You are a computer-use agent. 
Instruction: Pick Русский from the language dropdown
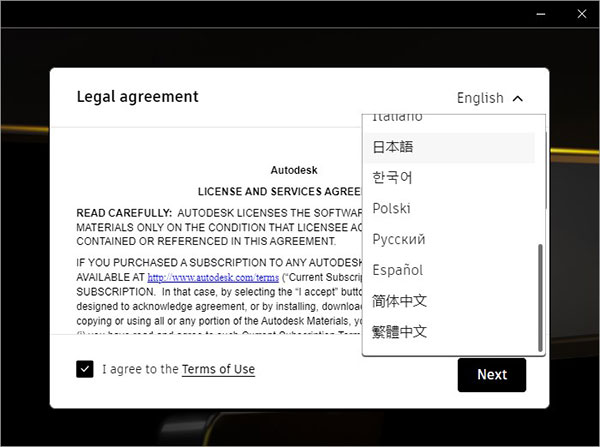pyautogui.click(x=449, y=240)
